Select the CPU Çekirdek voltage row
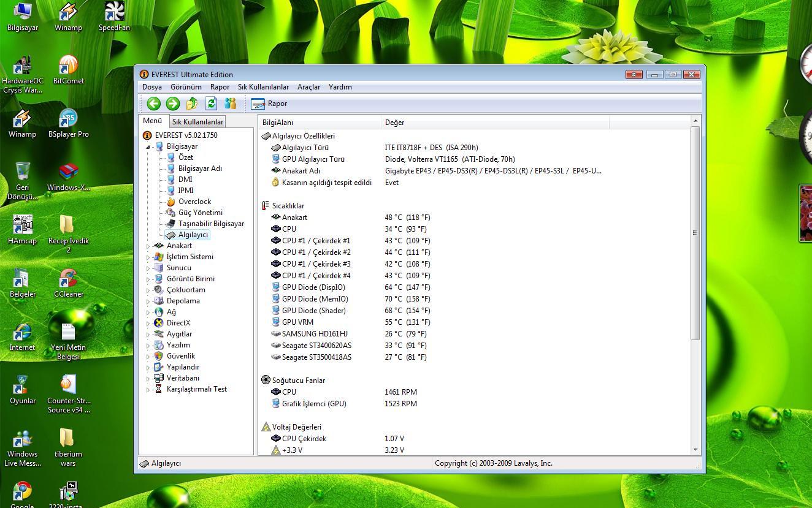The image size is (812, 508). tap(474, 439)
